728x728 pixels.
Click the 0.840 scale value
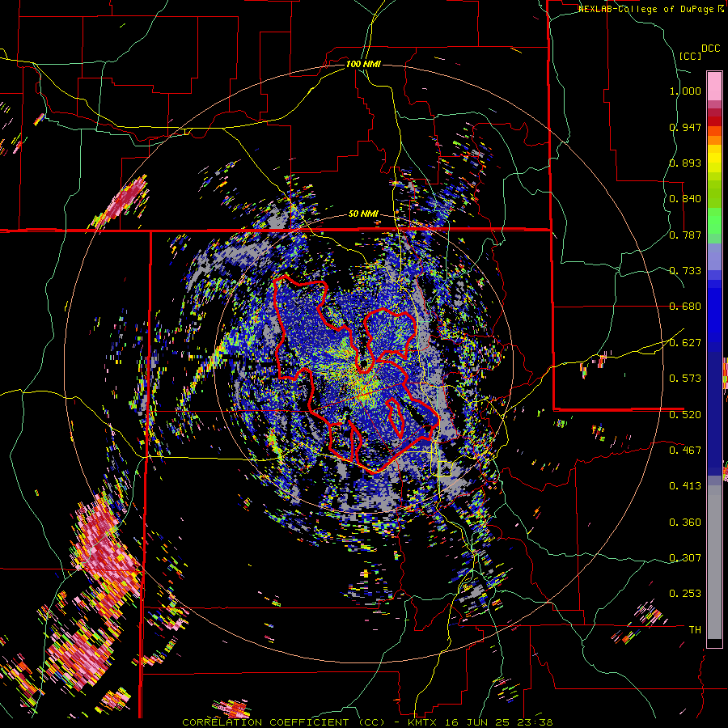[x=685, y=199]
